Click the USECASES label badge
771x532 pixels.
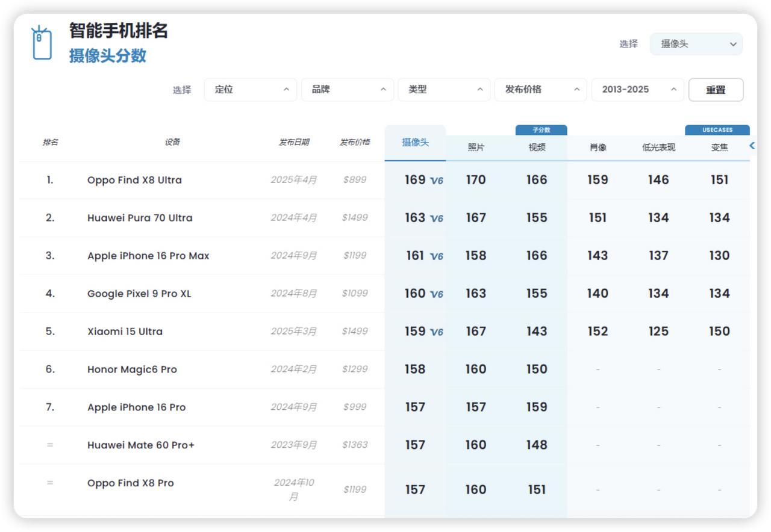pyautogui.click(x=717, y=130)
